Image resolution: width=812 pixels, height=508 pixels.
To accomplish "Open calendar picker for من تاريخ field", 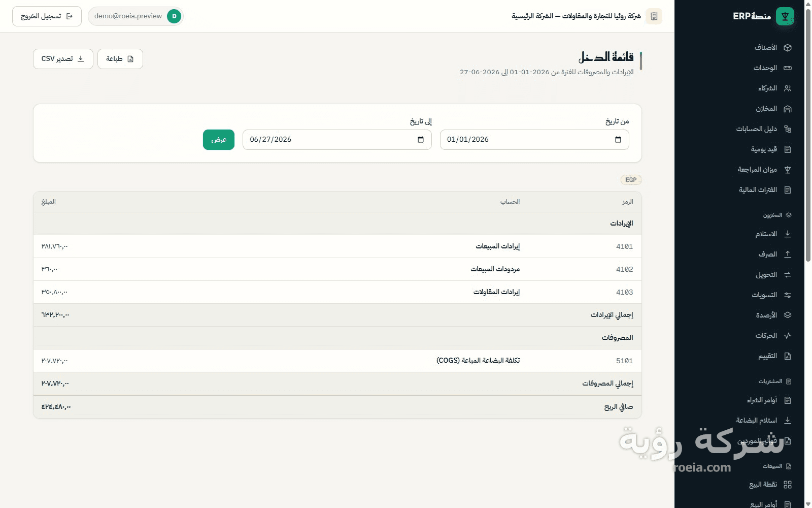I will pyautogui.click(x=618, y=140).
